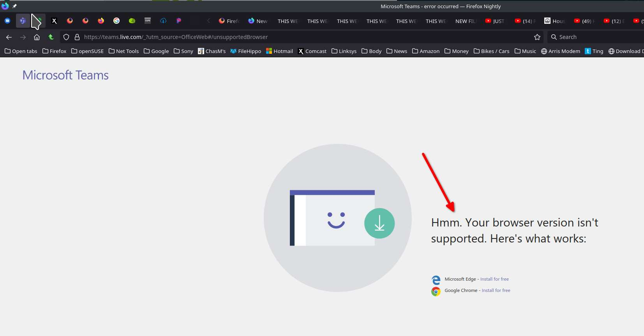Open the Google pinned tab

click(x=116, y=21)
